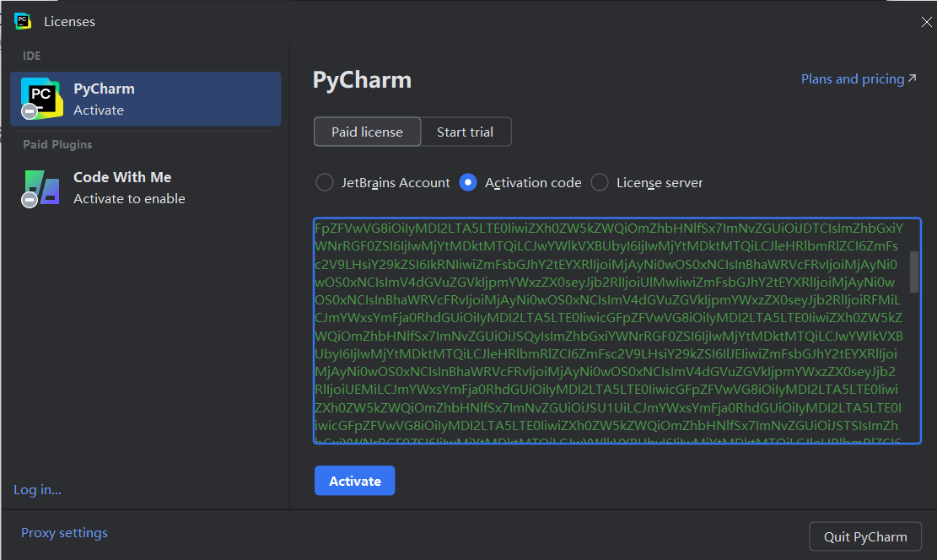Click the Code With Me plugin icon
Screen dimensions: 937x560
pyautogui.click(x=41, y=188)
